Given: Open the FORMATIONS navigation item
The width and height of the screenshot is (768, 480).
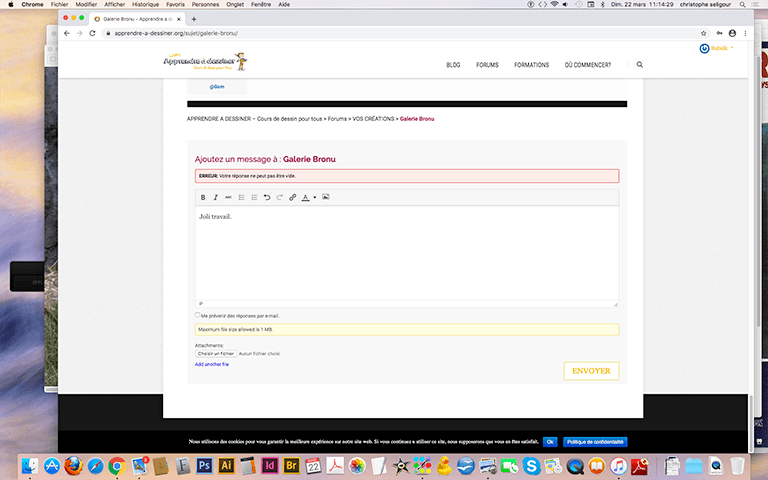Looking at the screenshot, I should tap(531, 65).
